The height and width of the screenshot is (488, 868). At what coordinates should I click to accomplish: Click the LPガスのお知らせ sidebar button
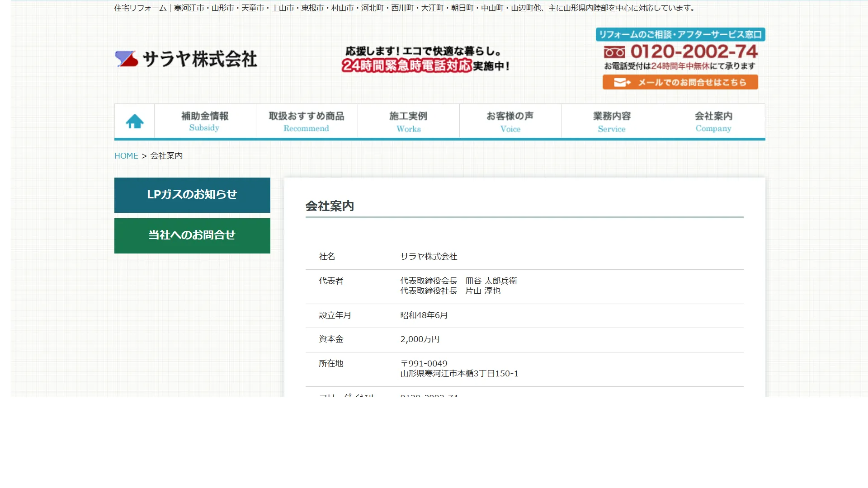[x=192, y=195]
